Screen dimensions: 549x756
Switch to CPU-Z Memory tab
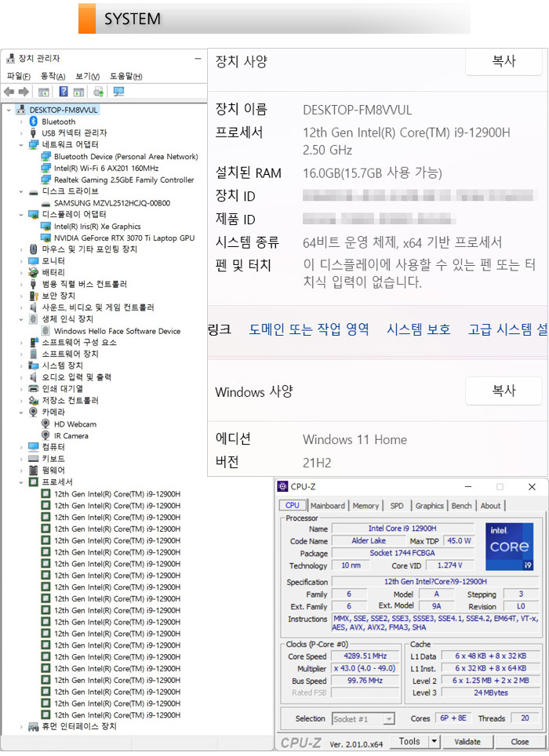coord(365,506)
